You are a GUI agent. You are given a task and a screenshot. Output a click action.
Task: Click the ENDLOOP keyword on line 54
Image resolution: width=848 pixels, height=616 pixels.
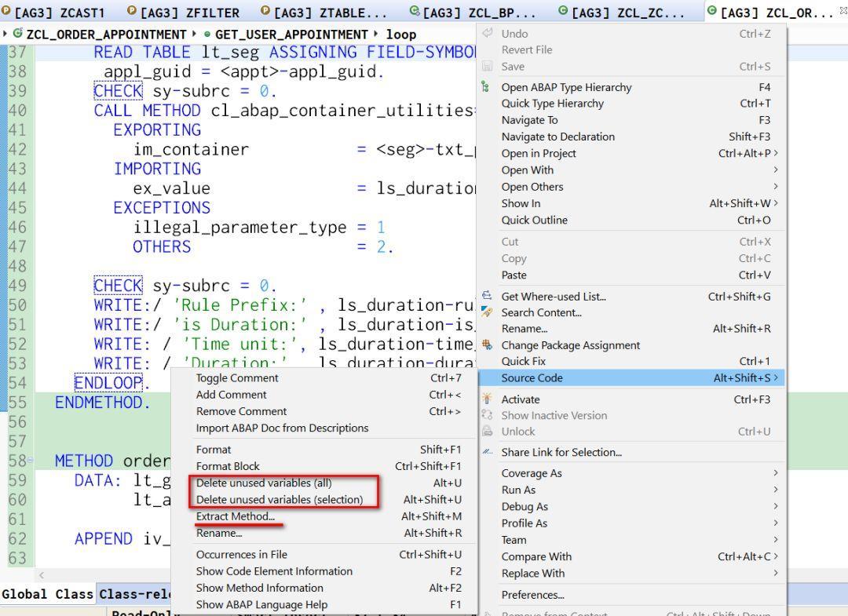coord(108,383)
